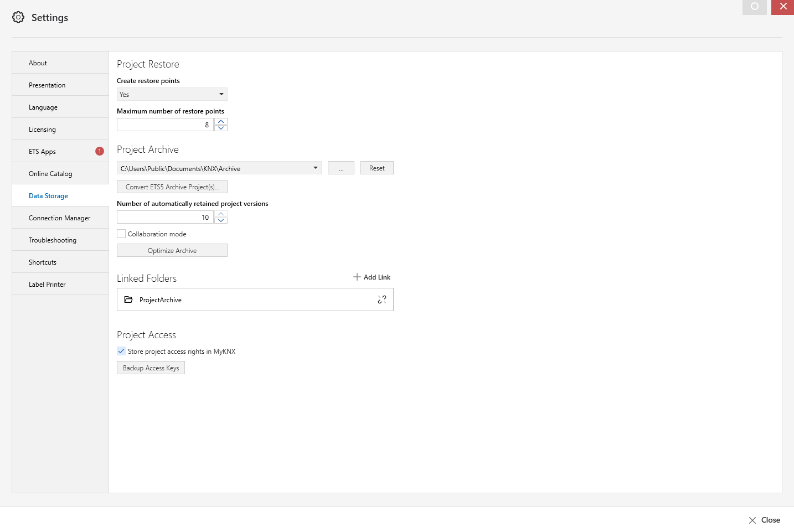Enable Collaboration mode checkbox
This screenshot has width=794, height=532.
coord(121,234)
